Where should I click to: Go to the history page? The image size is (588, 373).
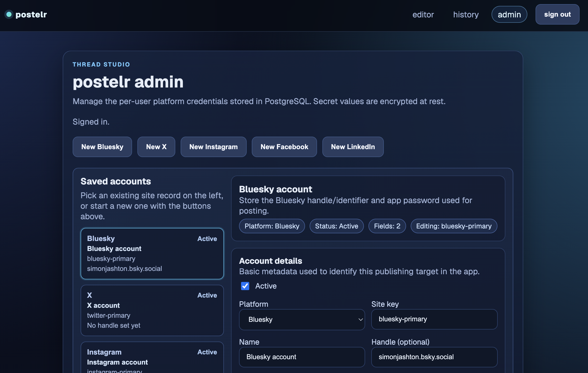466,15
